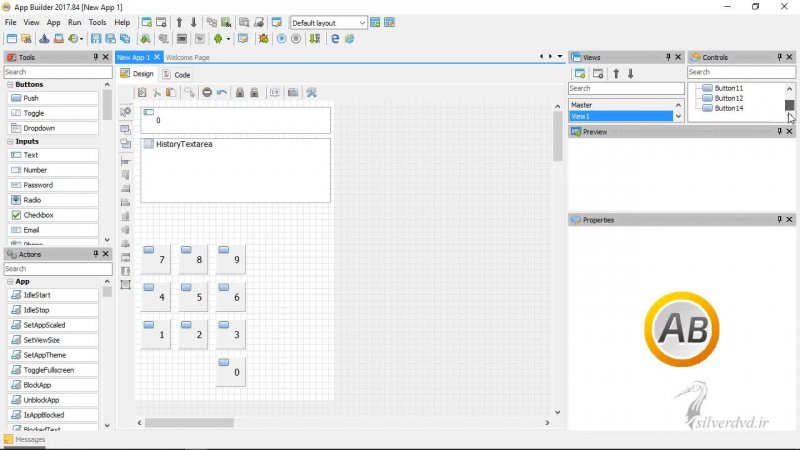Image resolution: width=800 pixels, height=450 pixels.
Task: Click the blue run play icon
Action: (282, 39)
